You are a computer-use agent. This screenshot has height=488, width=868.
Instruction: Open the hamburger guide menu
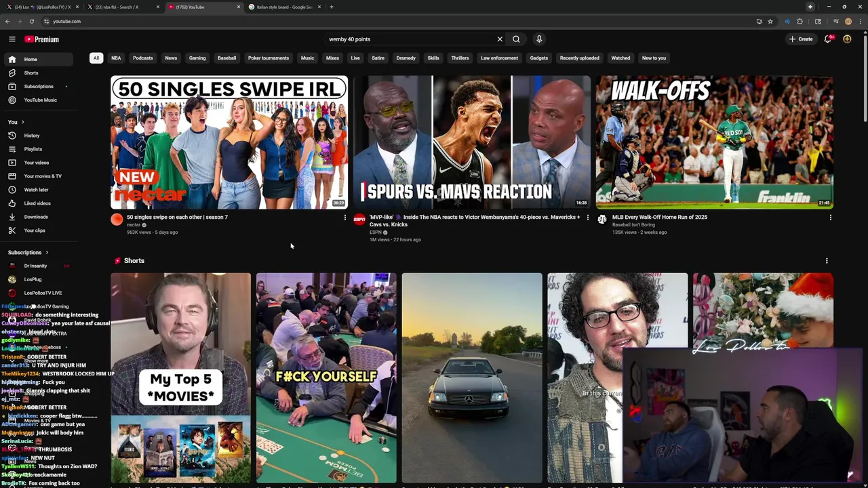[12, 39]
